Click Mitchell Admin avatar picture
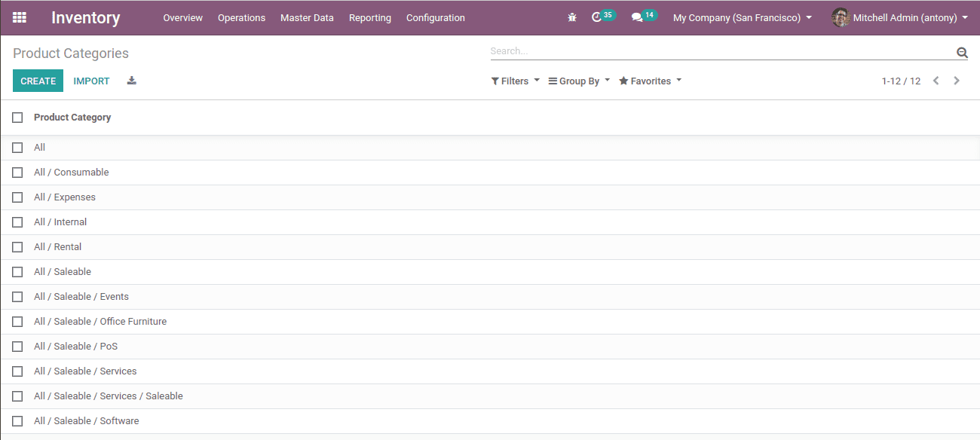The height and width of the screenshot is (440, 980). coord(841,17)
